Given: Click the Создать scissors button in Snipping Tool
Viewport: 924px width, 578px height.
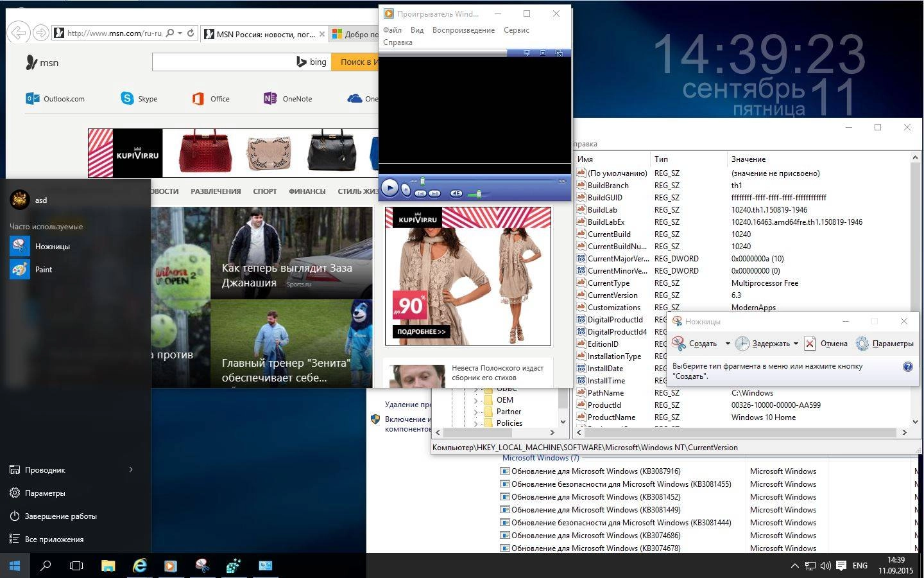Looking at the screenshot, I should coord(695,344).
